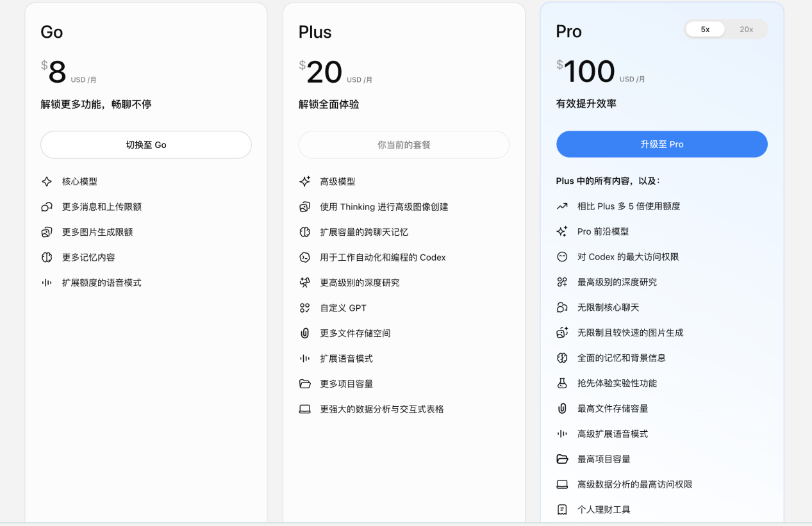Click the telescope icon beside 更高级别的深度研究
This screenshot has height=526, width=812.
[x=305, y=283]
